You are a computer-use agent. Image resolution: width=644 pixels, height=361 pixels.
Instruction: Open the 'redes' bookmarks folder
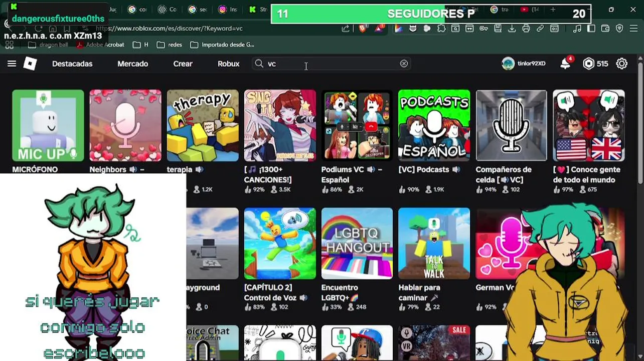(170, 45)
